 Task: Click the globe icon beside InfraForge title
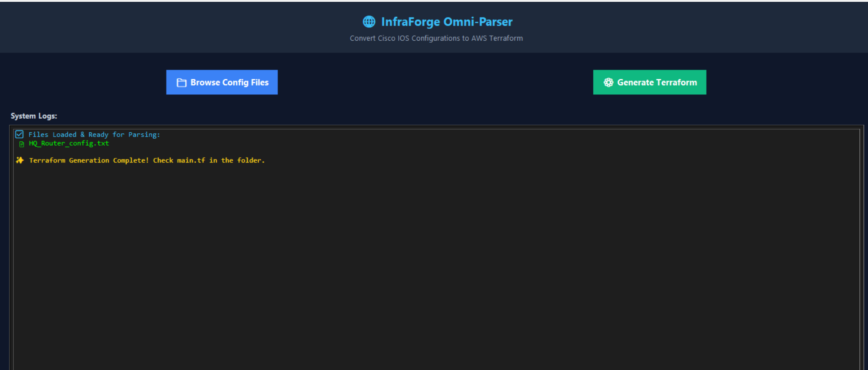pos(369,22)
